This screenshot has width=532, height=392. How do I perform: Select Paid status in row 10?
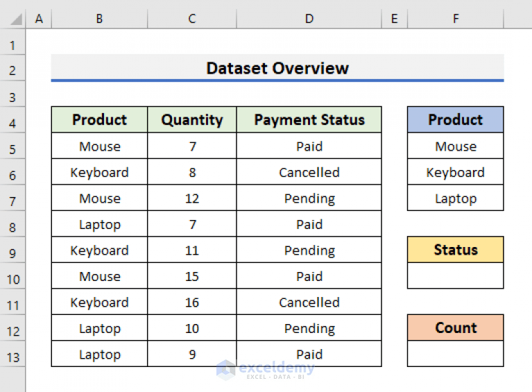pos(309,276)
